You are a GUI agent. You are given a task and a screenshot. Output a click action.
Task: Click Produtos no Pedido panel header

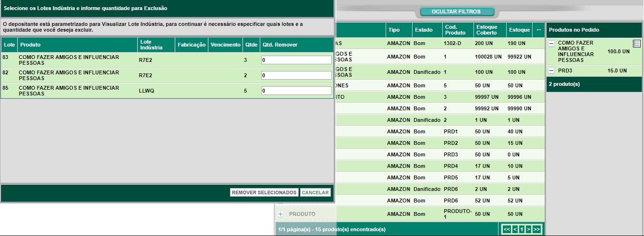tap(594, 30)
